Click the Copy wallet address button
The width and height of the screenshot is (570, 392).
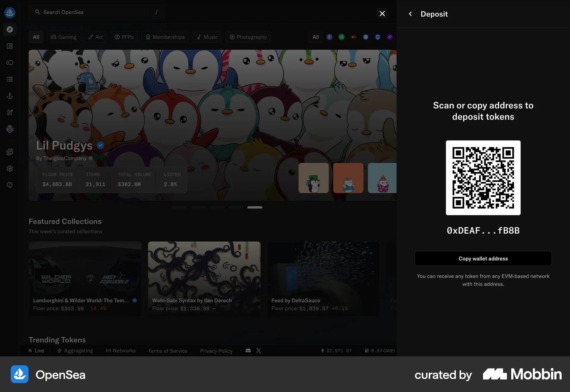[x=483, y=258]
